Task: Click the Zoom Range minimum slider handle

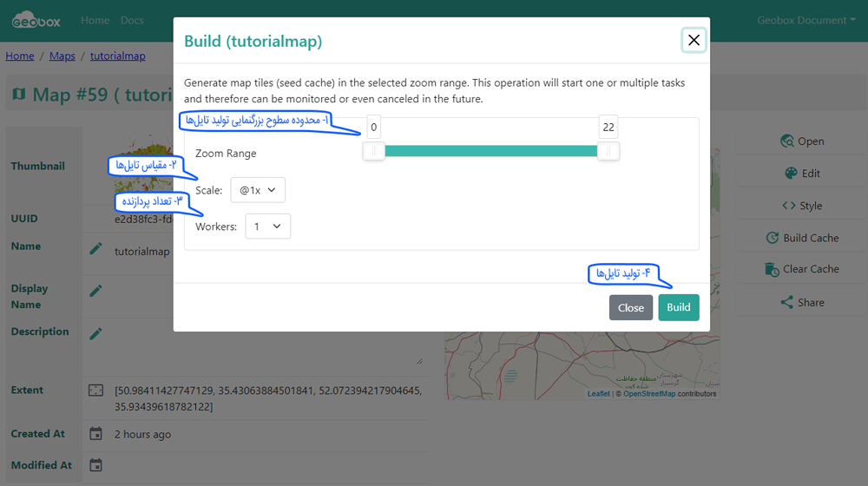Action: (373, 152)
